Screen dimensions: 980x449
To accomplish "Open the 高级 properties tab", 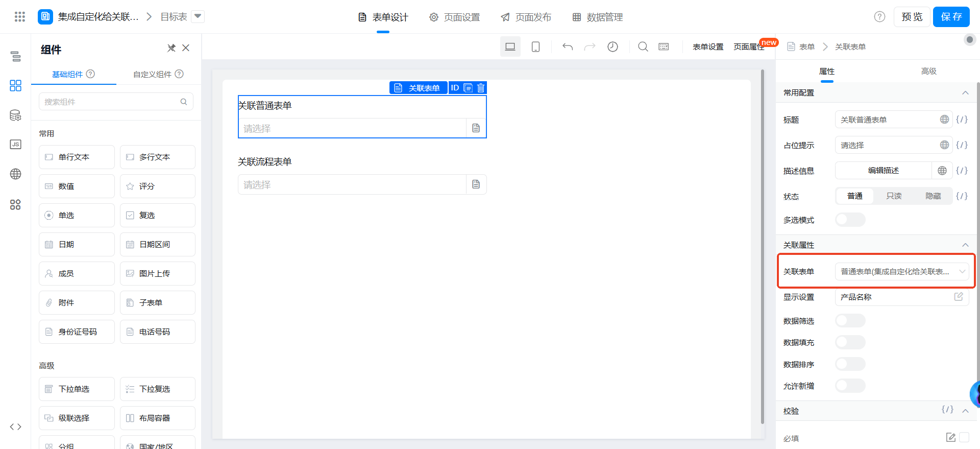I will pyautogui.click(x=928, y=71).
